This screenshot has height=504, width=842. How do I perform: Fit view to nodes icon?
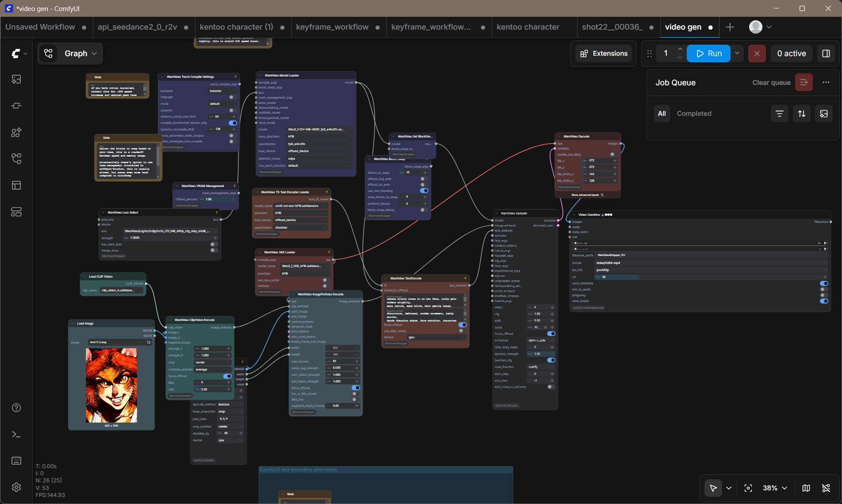748,488
